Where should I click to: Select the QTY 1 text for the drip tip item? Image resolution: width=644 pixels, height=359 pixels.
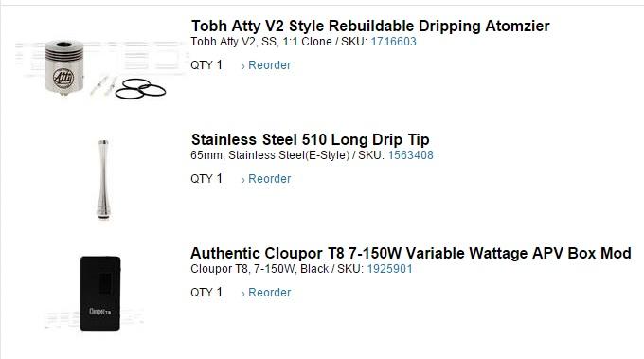206,179
